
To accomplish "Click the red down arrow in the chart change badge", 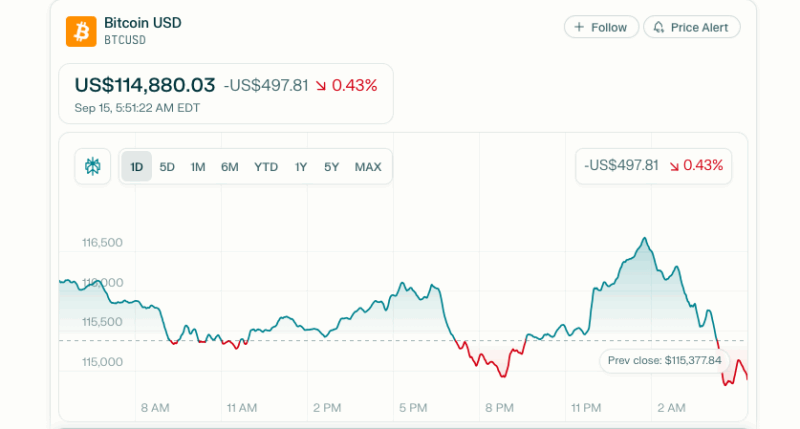I will 676,166.
